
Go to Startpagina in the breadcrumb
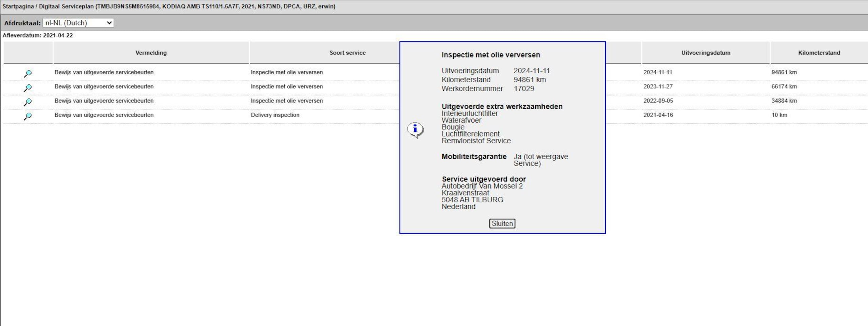point(18,6)
